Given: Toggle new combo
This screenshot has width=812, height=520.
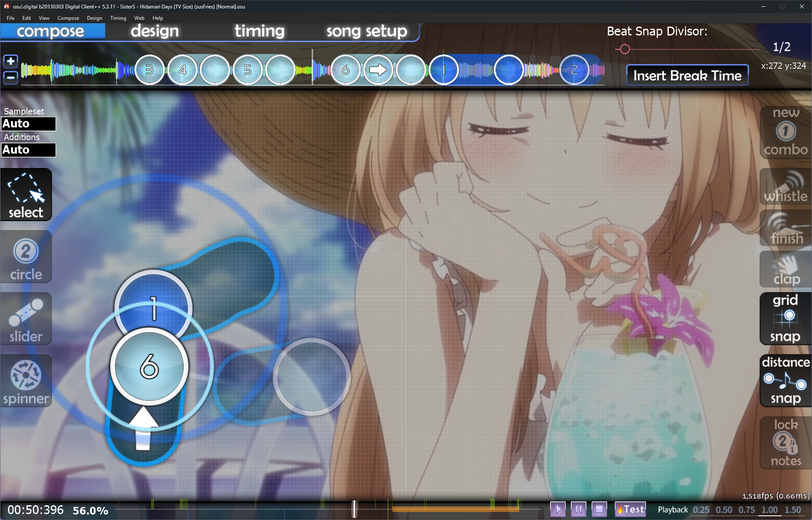Looking at the screenshot, I should (785, 132).
